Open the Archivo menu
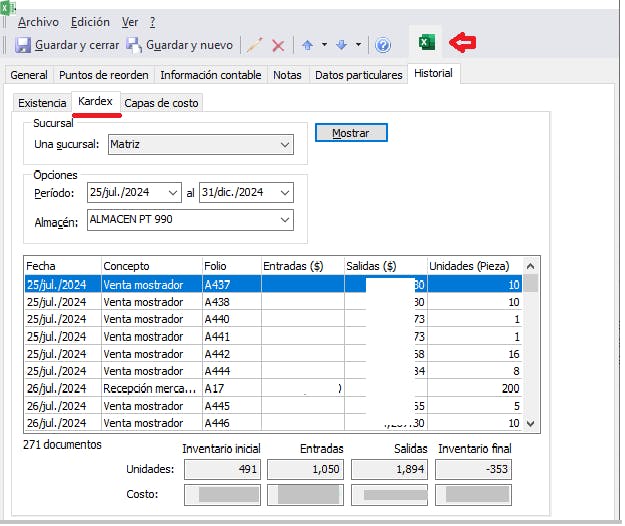625x526 pixels. [x=38, y=21]
